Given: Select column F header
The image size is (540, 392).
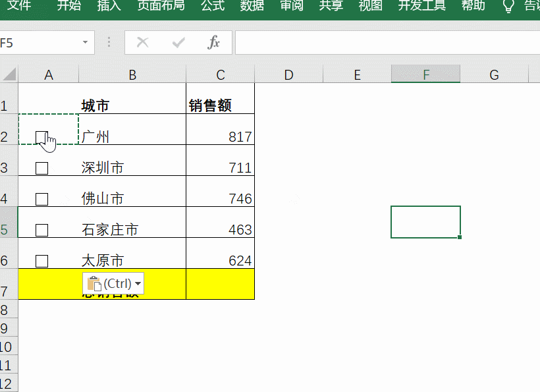Looking at the screenshot, I should pyautogui.click(x=425, y=74).
